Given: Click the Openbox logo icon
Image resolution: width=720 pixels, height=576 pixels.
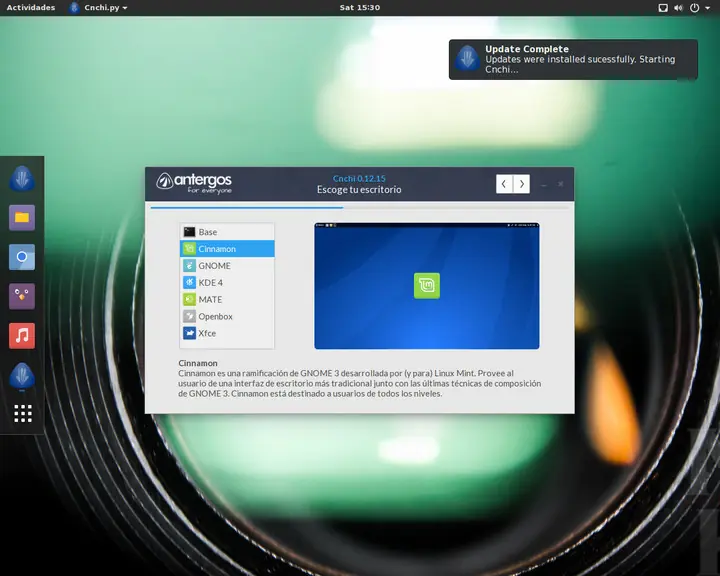Looking at the screenshot, I should point(189,316).
